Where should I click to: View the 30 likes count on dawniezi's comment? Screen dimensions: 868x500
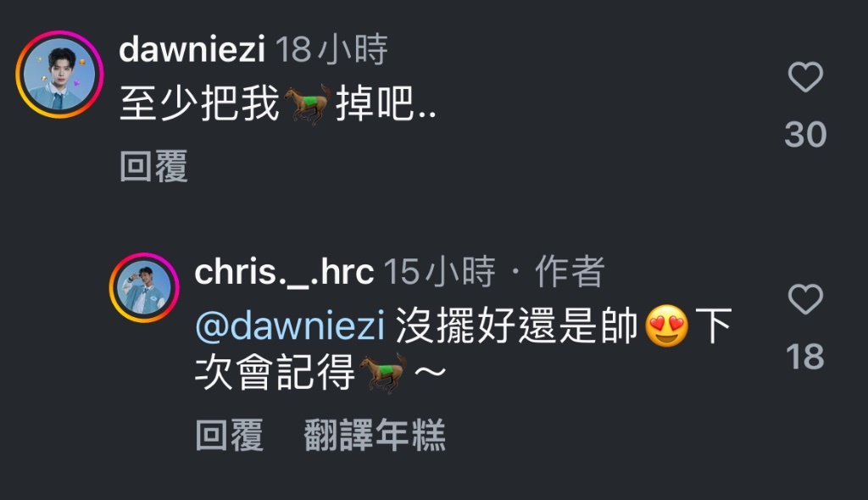tap(805, 135)
